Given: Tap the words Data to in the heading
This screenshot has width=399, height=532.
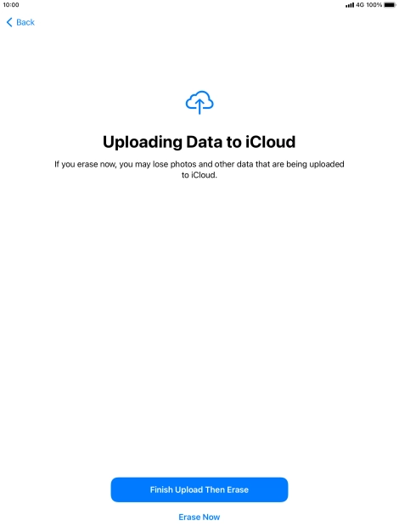Looking at the screenshot, I should 214,142.
